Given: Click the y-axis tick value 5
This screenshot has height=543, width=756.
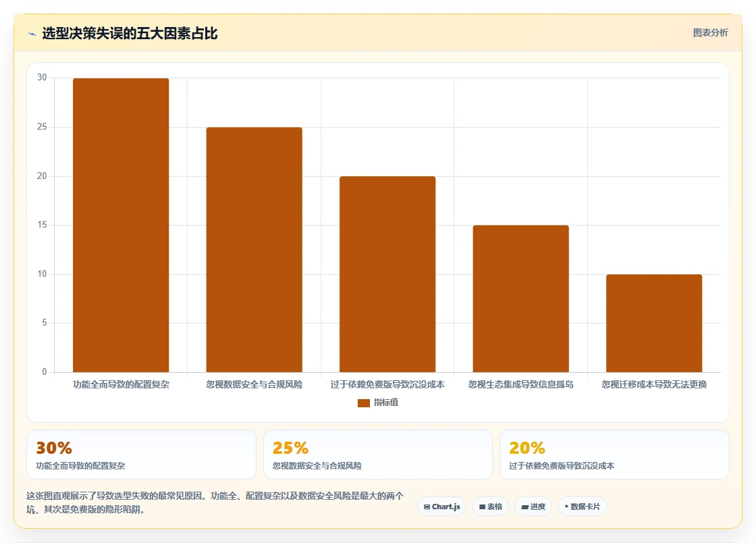Looking at the screenshot, I should 45,323.
